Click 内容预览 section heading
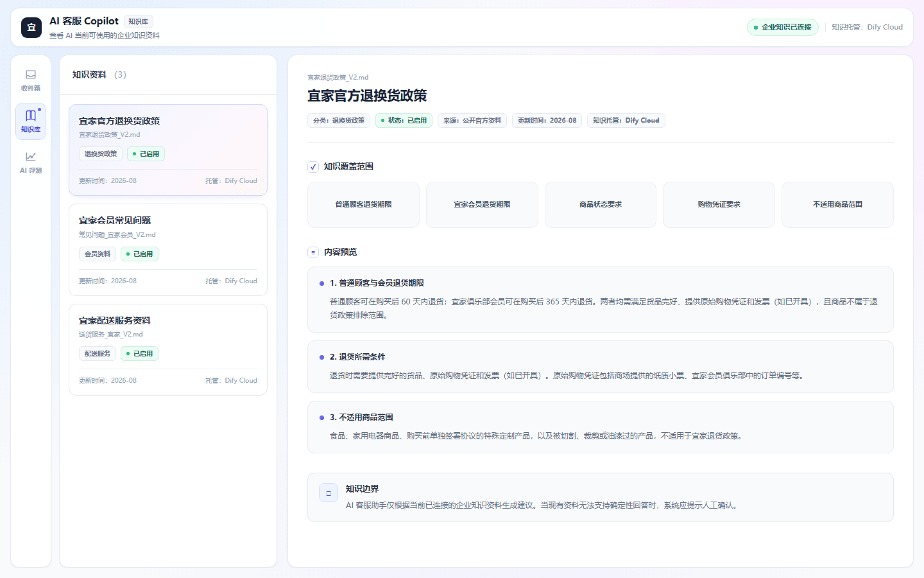The image size is (924, 578). click(340, 252)
